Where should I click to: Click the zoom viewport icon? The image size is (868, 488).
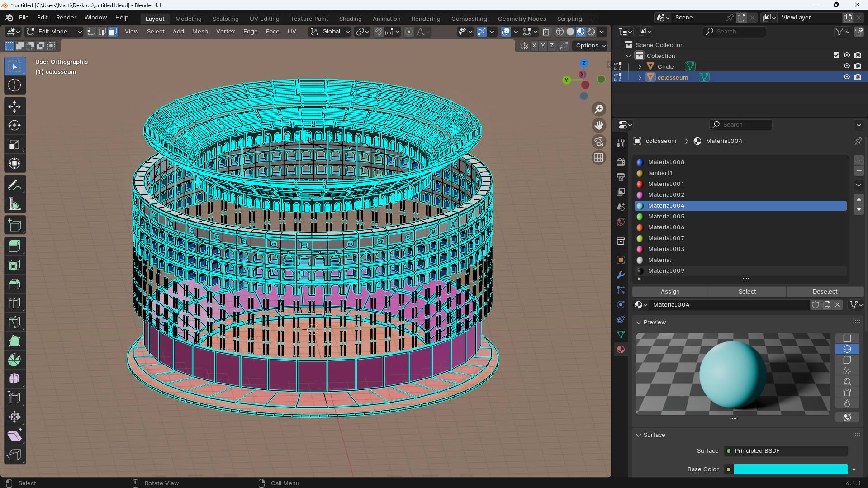[x=599, y=109]
